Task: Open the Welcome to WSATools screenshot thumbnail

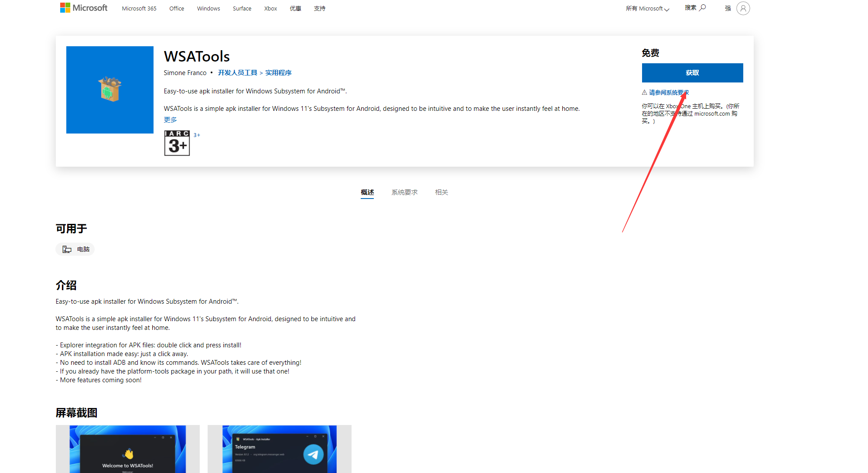Action: tap(128, 449)
